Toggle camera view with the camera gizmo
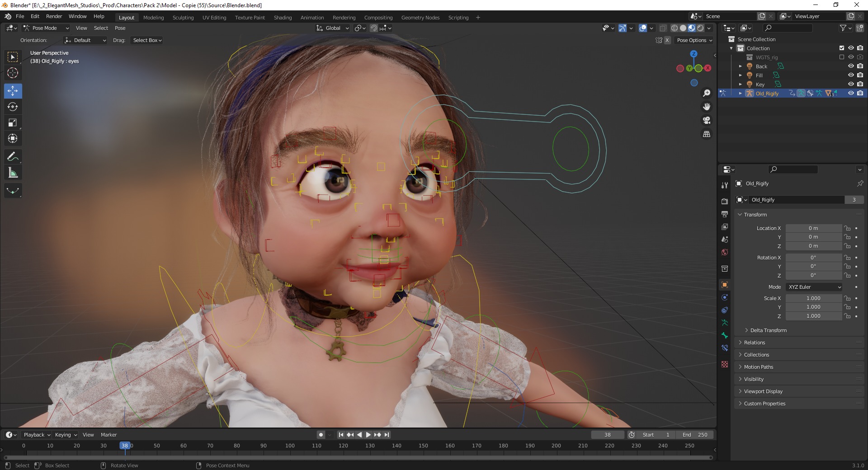This screenshot has width=868, height=470. point(707,120)
